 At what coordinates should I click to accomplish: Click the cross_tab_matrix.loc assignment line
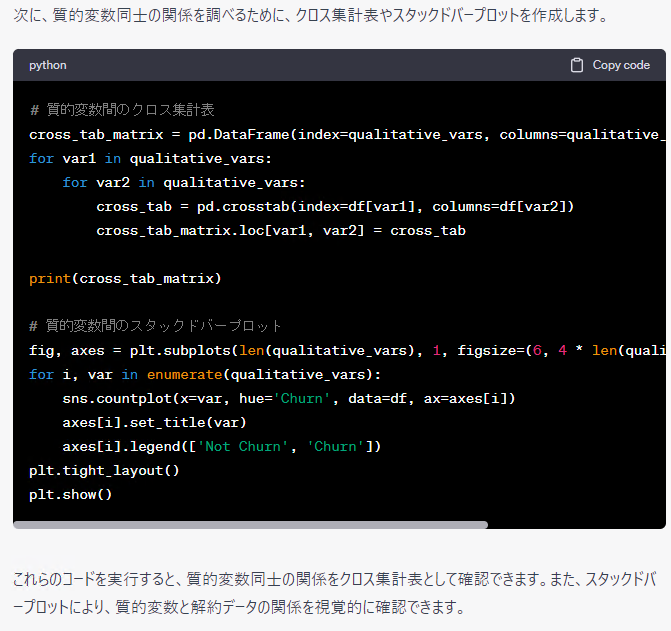[x=280, y=230]
